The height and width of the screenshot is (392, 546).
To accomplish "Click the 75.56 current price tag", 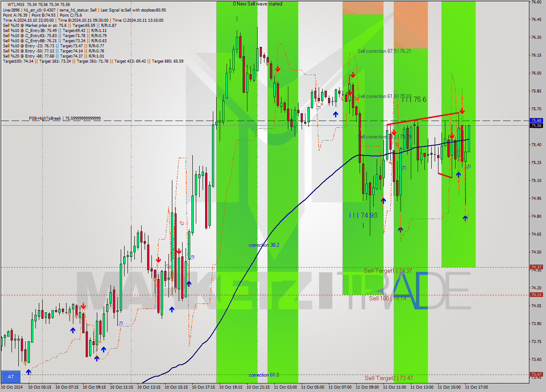I will click(536, 126).
